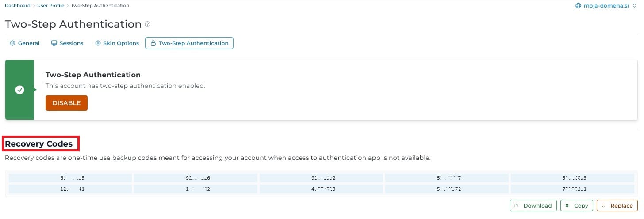Switch to the General tab
The width and height of the screenshot is (644, 219).
click(x=25, y=43)
